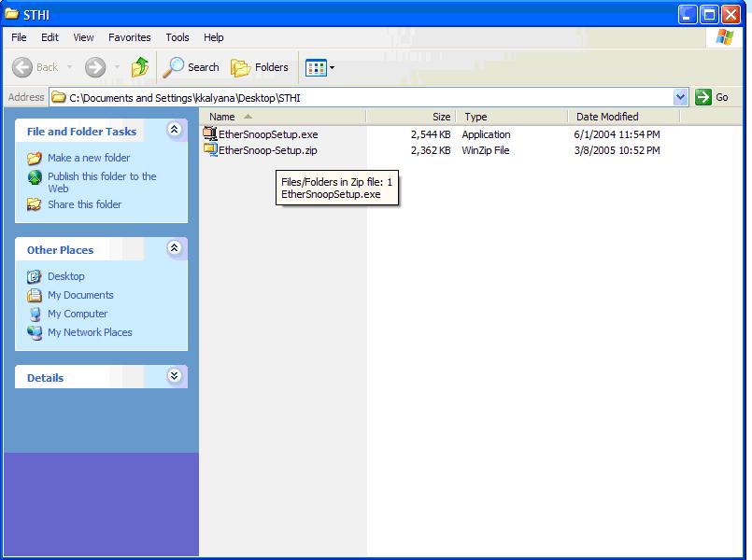Expand the Details panel
This screenshot has height=560, width=752.
(174, 376)
